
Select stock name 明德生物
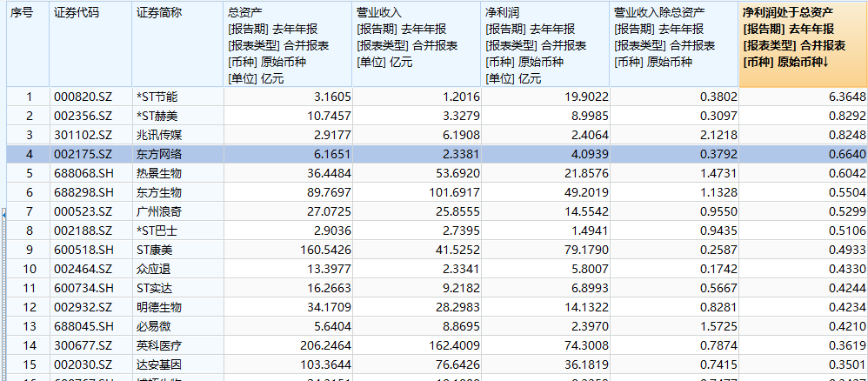(159, 307)
